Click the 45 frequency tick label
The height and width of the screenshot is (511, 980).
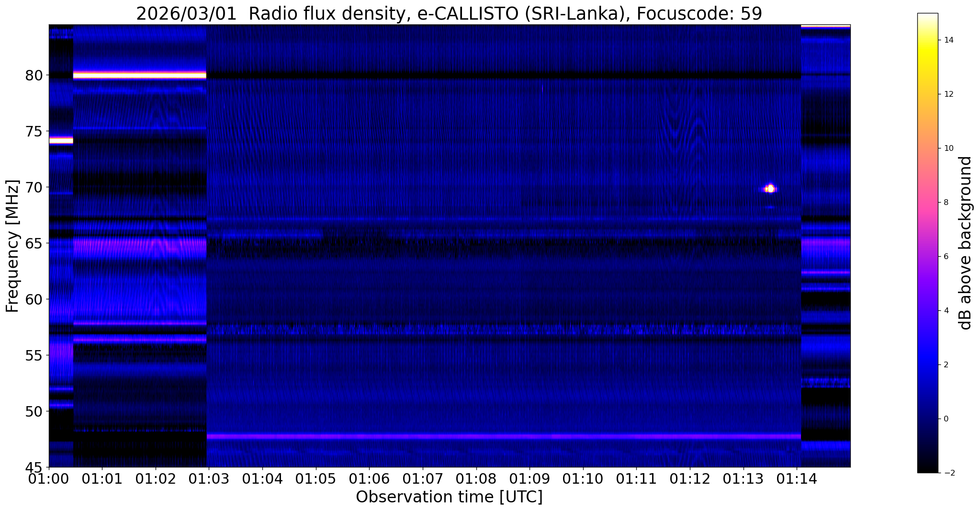coord(34,467)
